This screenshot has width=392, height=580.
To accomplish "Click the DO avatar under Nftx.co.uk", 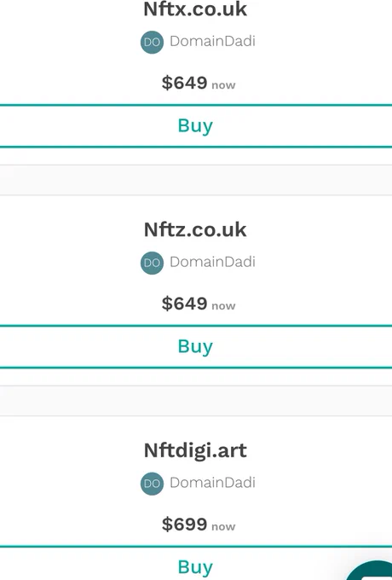I will (152, 42).
